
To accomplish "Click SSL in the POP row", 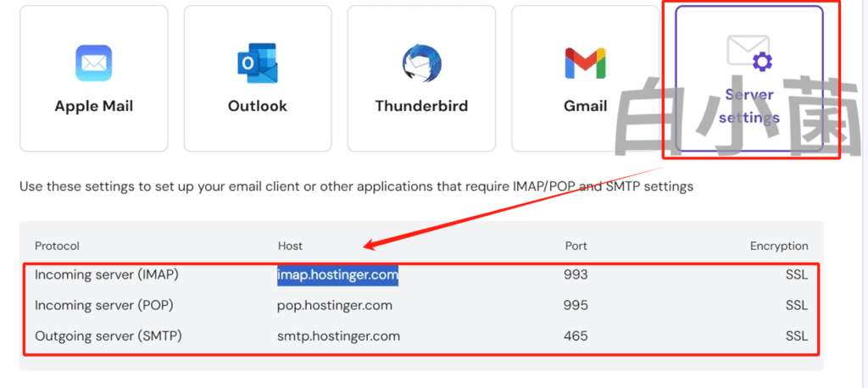I will click(797, 306).
